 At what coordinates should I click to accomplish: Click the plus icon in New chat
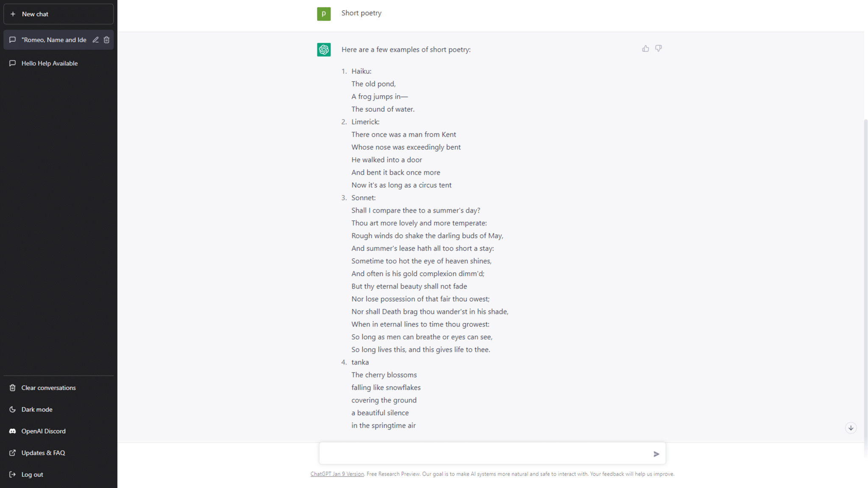click(13, 14)
